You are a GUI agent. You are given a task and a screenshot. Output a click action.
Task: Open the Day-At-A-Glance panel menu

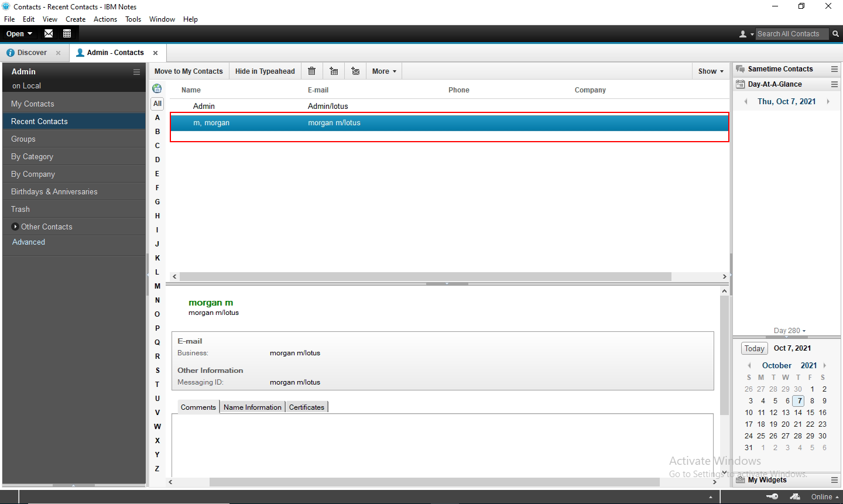coord(834,84)
